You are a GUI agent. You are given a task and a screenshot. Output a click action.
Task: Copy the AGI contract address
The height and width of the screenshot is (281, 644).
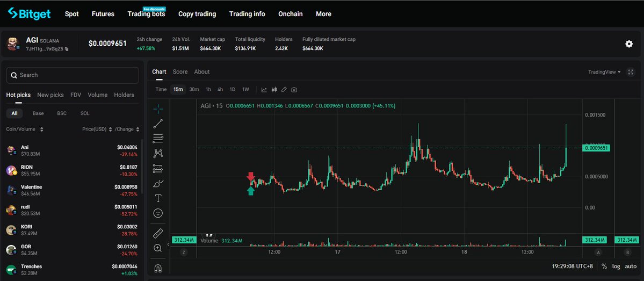coord(67,49)
